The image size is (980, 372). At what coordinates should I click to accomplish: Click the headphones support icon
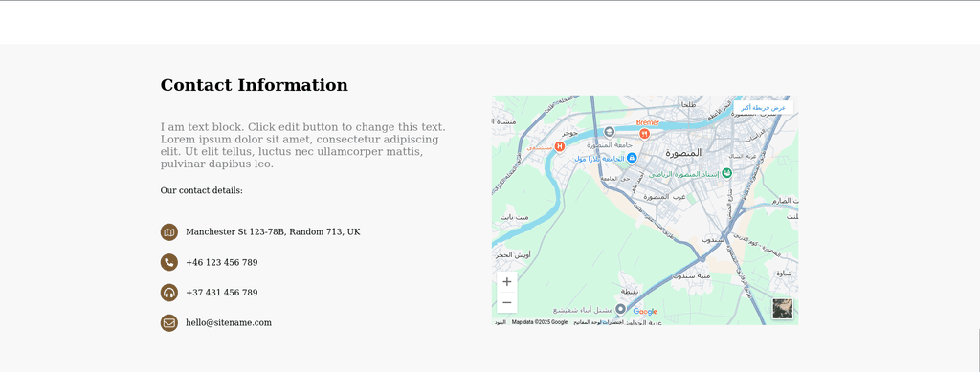pos(168,293)
